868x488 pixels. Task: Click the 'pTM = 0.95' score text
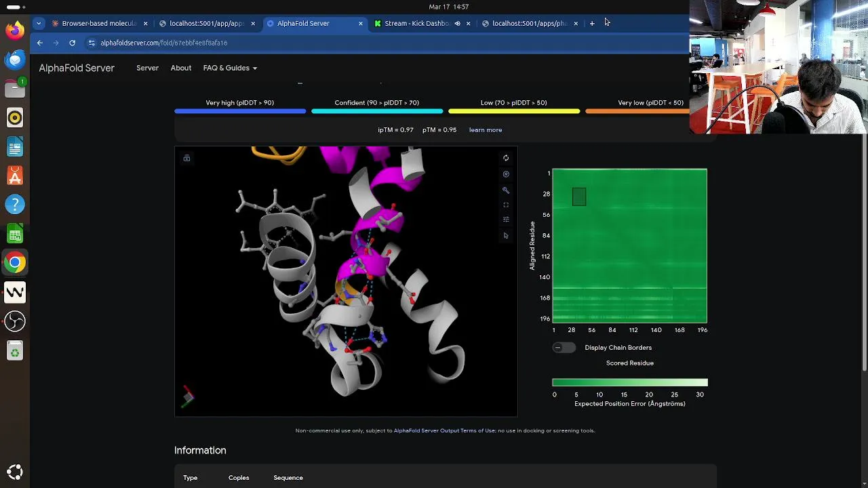point(439,130)
